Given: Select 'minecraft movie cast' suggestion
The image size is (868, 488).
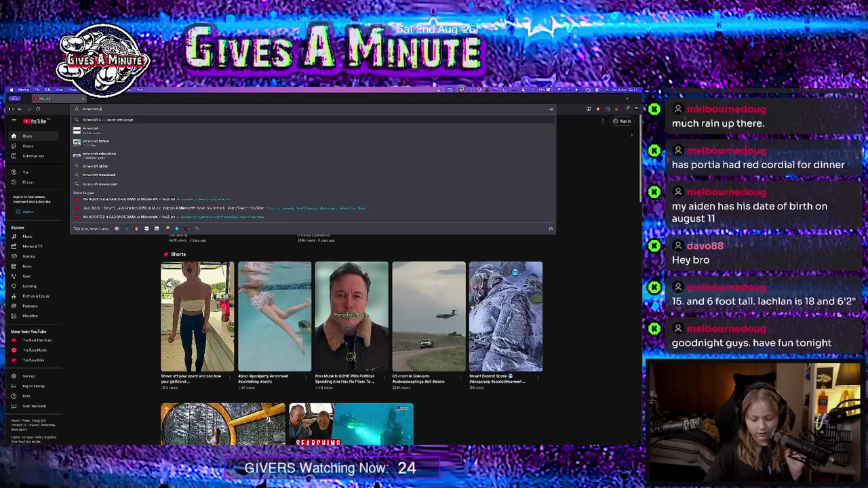Looking at the screenshot, I should [x=313, y=184].
